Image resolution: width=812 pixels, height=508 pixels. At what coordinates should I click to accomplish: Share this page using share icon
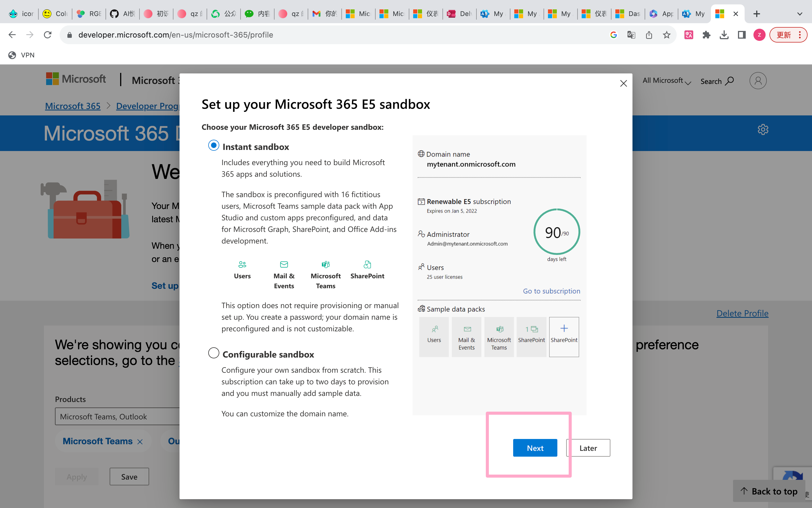pyautogui.click(x=649, y=35)
